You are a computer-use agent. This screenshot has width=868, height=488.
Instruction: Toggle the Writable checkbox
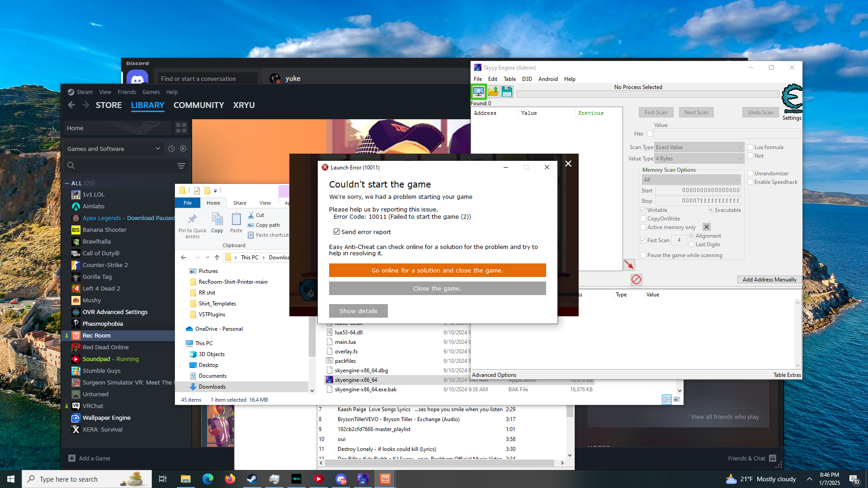(x=643, y=210)
